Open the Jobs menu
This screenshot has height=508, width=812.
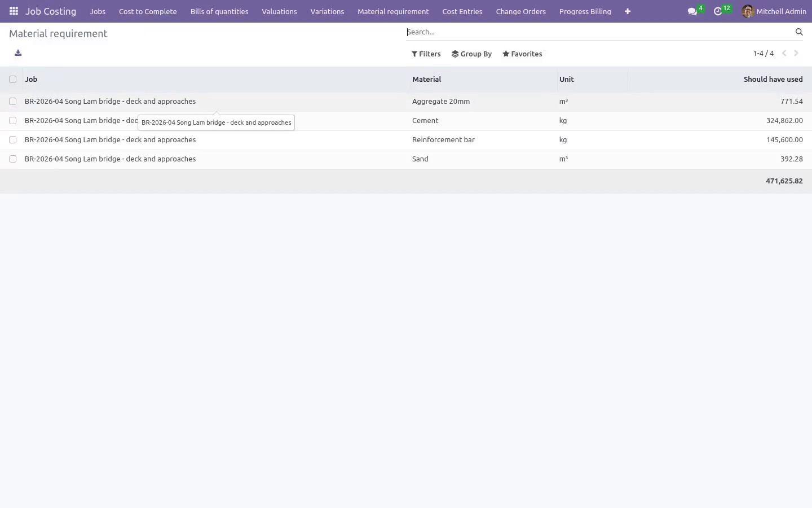(x=98, y=11)
